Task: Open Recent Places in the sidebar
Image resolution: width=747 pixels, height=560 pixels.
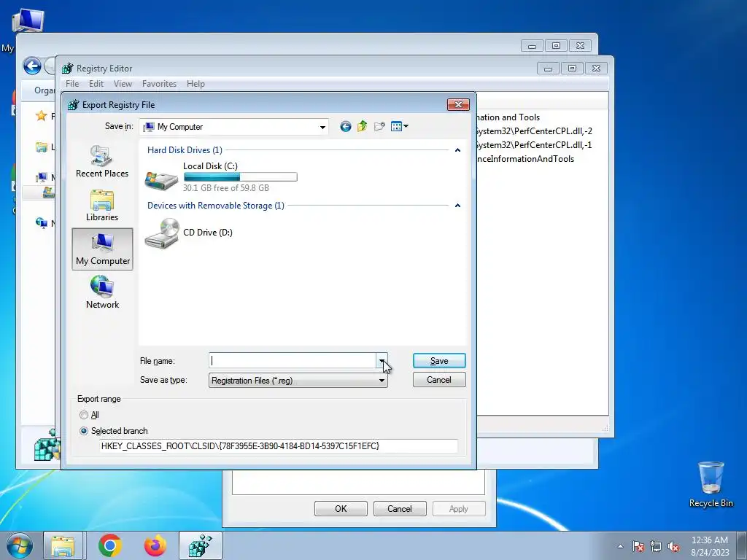Action: (x=102, y=161)
